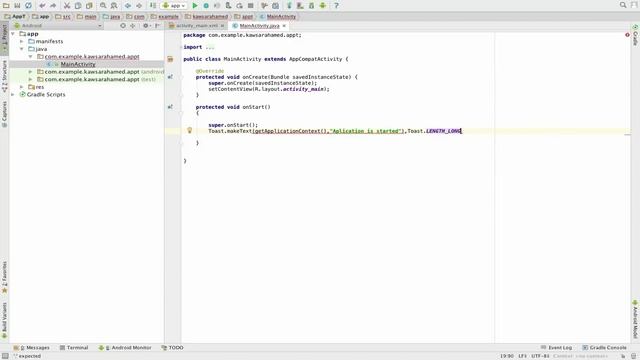Viewport: 640px width, 360px height.
Task: Click the Undo arrow icon
Action: click(x=42, y=5)
